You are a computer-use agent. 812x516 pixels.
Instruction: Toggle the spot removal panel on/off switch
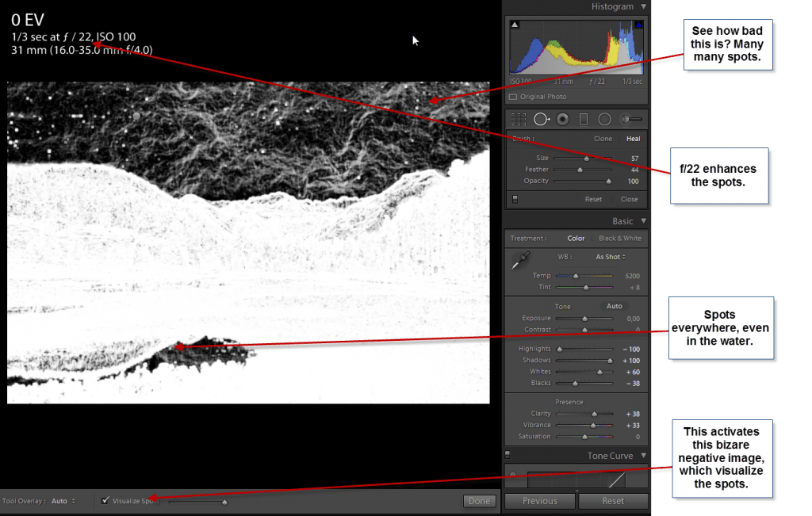[x=515, y=199]
